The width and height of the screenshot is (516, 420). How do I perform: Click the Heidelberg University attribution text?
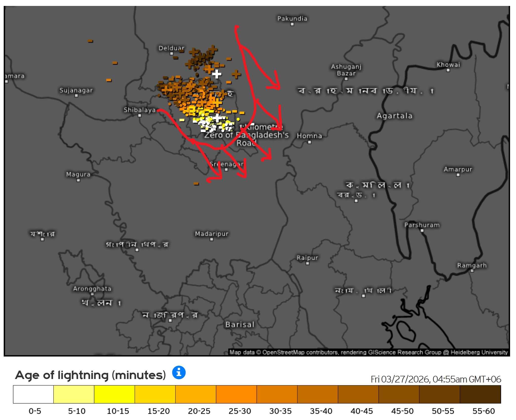479,352
